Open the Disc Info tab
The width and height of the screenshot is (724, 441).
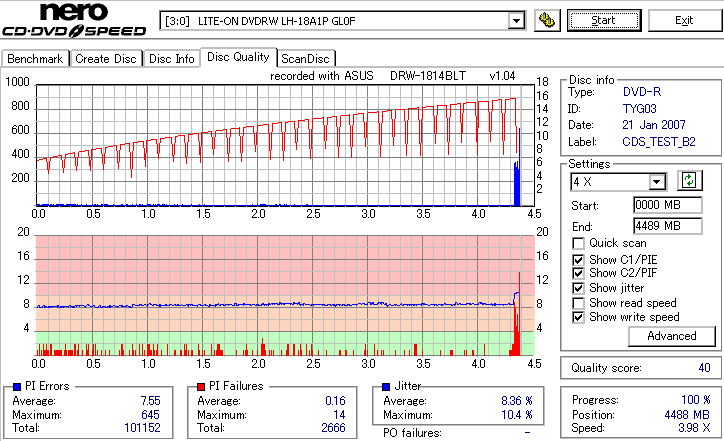[171, 59]
